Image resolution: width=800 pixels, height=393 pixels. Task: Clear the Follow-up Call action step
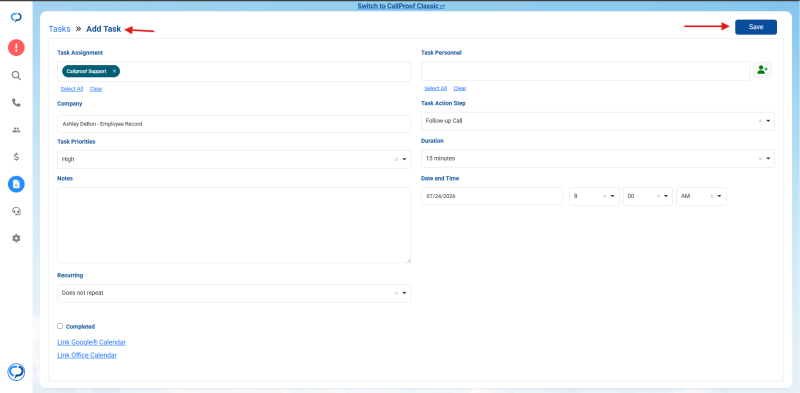(760, 121)
